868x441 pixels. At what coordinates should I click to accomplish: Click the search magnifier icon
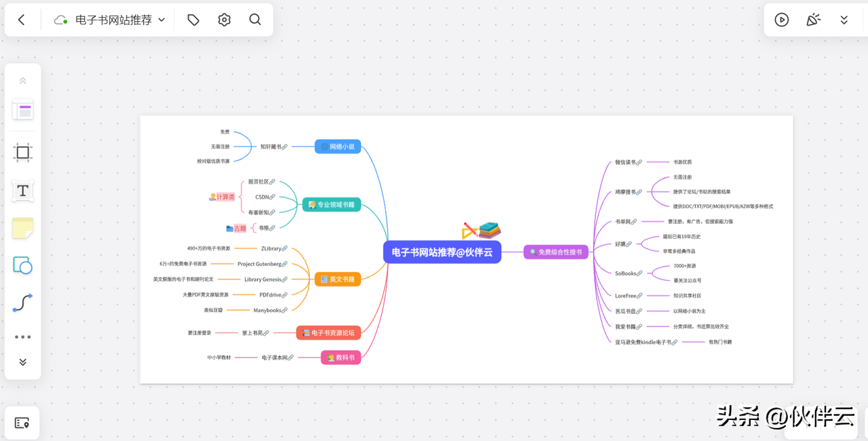(255, 20)
